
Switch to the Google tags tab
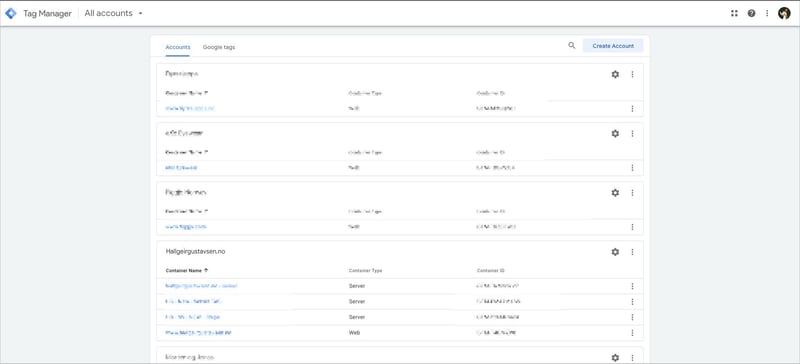219,46
